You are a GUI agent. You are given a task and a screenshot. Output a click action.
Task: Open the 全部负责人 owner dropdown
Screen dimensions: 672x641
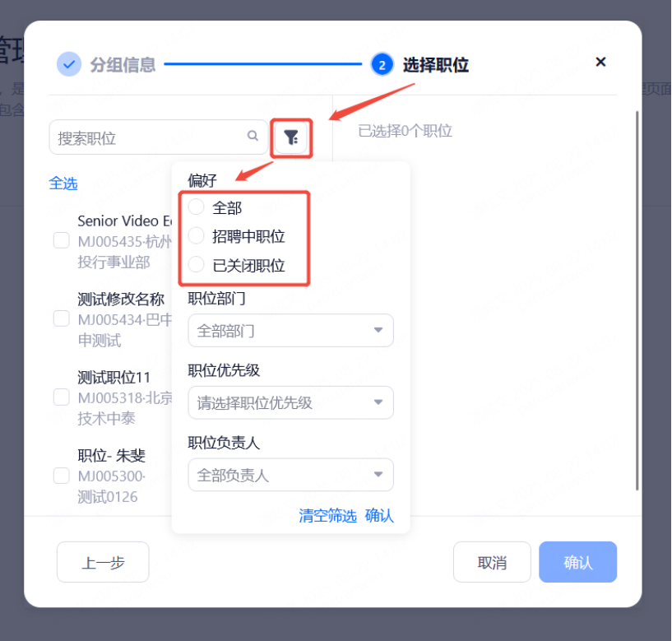(290, 476)
